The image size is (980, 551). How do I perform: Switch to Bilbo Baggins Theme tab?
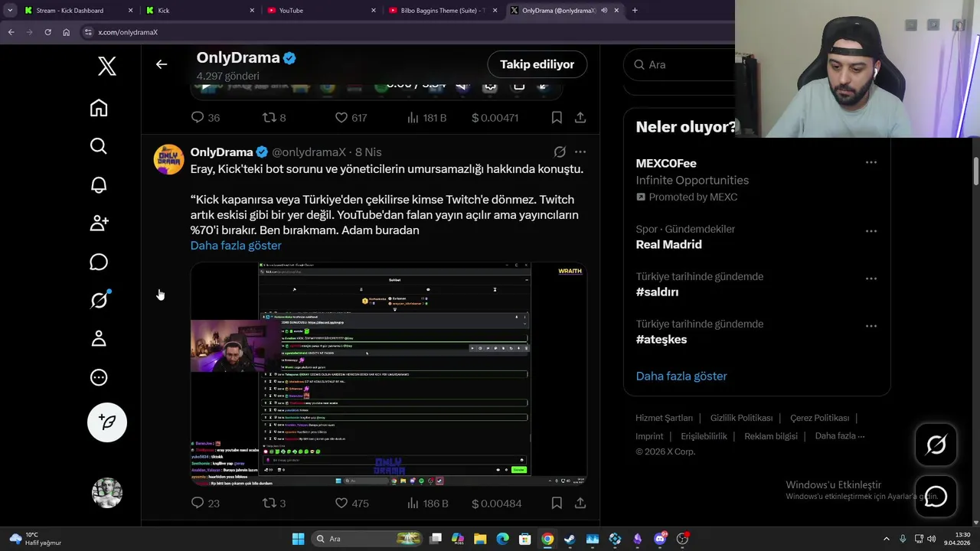tap(443, 11)
